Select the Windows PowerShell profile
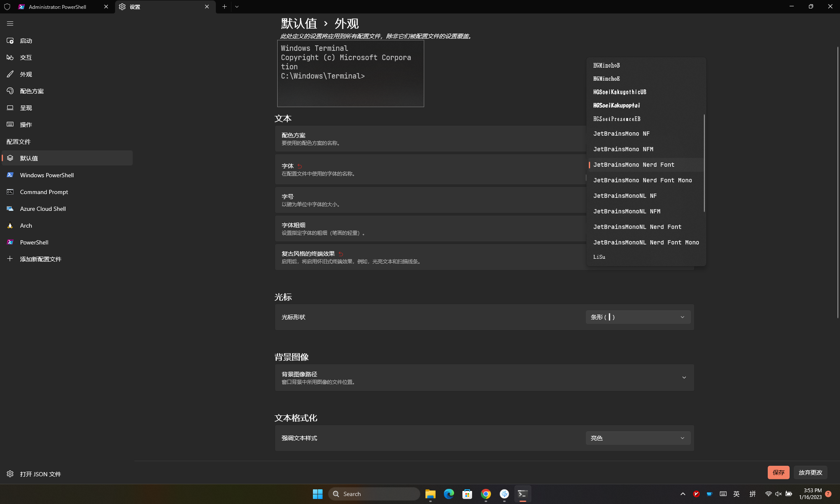Image resolution: width=840 pixels, height=504 pixels. [67, 175]
